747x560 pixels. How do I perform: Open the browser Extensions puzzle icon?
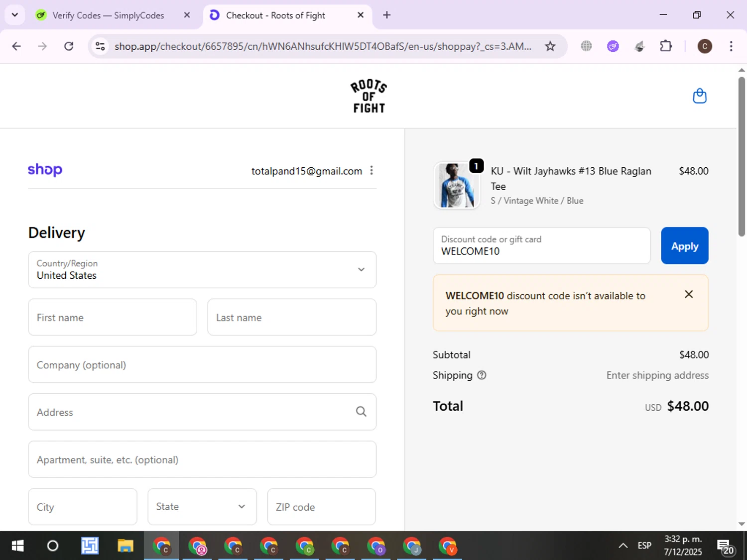point(666,46)
